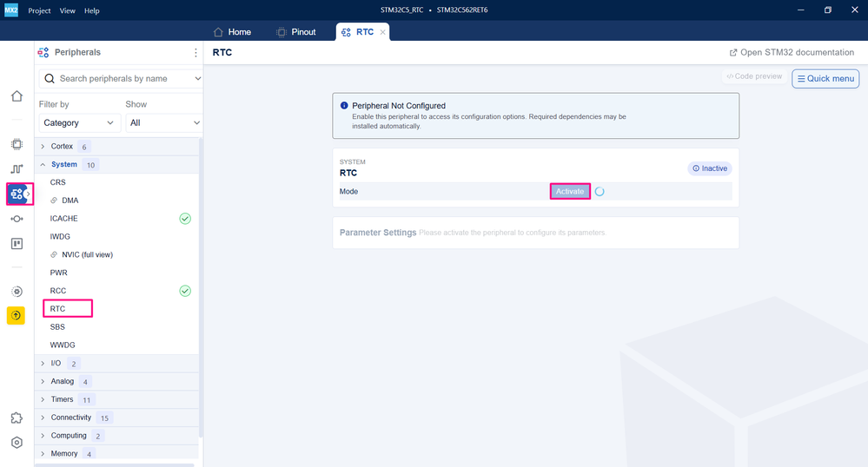Screen dimensions: 868x467
Task: Open the puzzle-piece extensions icon
Action: 17,418
